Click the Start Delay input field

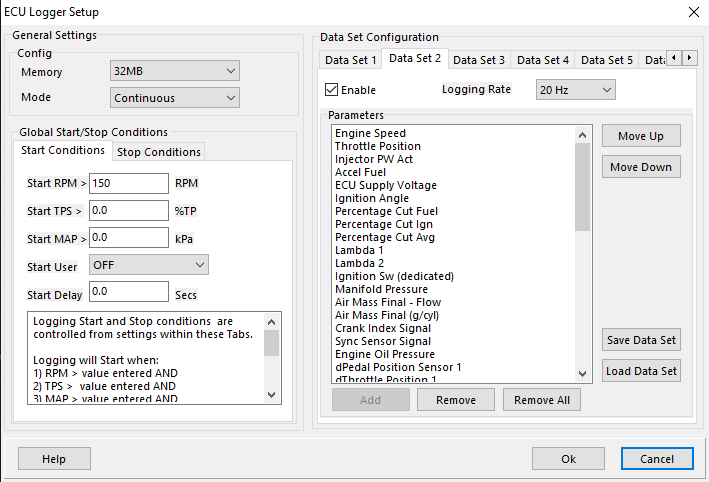coord(129,292)
